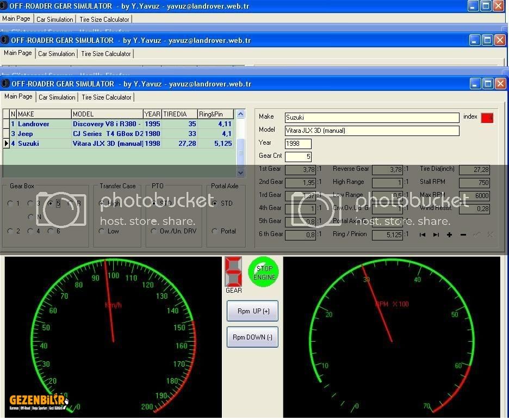Image resolution: width=509 pixels, height=420 pixels.
Task: Click the TIREDIA column header
Action: pos(180,114)
